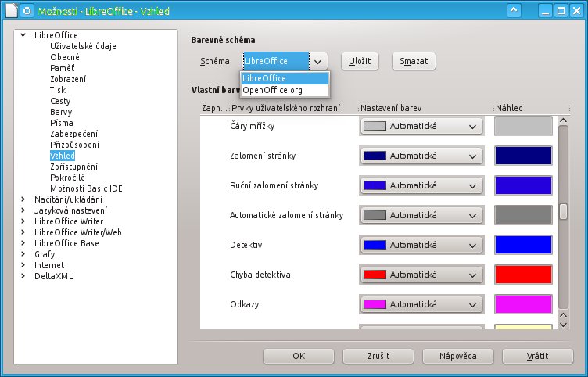The width and height of the screenshot is (588, 377).
Task: Expand the Grafy node
Action: [23, 254]
